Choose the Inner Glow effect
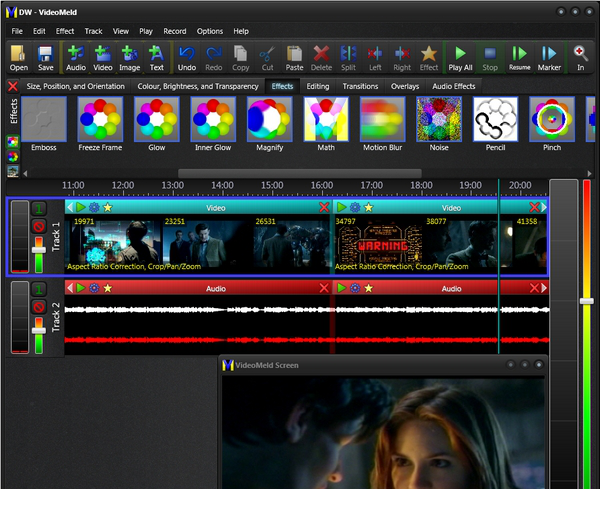This screenshot has width=600, height=508. click(213, 119)
